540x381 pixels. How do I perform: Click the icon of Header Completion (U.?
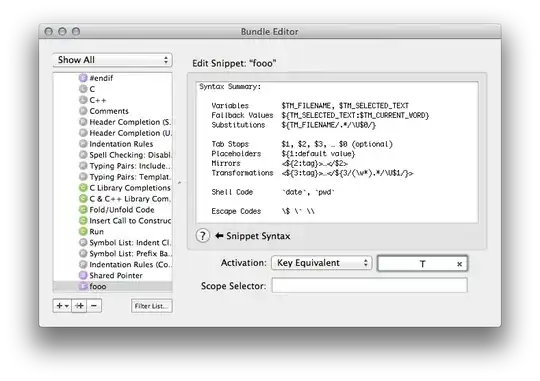[83, 133]
